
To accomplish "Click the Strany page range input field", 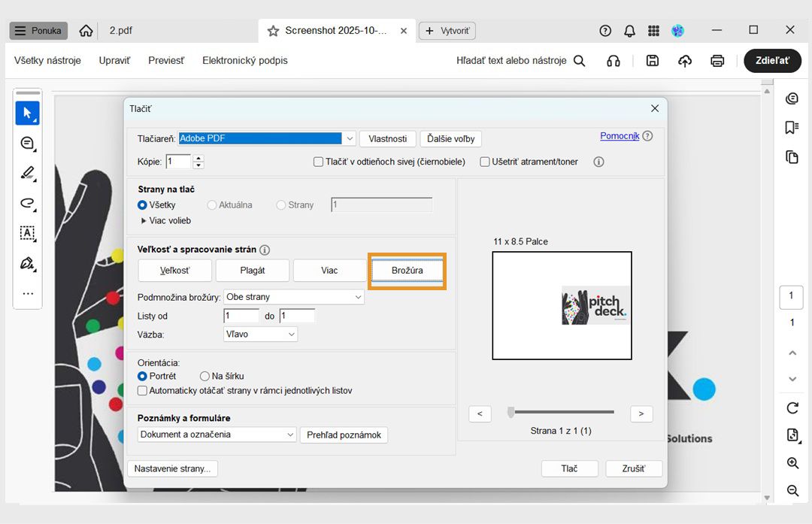I will pyautogui.click(x=382, y=205).
